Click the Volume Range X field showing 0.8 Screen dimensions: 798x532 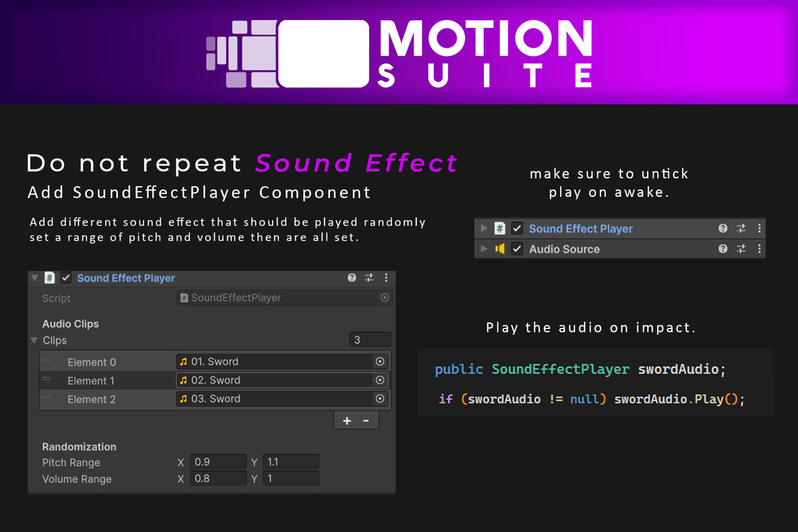(218, 479)
